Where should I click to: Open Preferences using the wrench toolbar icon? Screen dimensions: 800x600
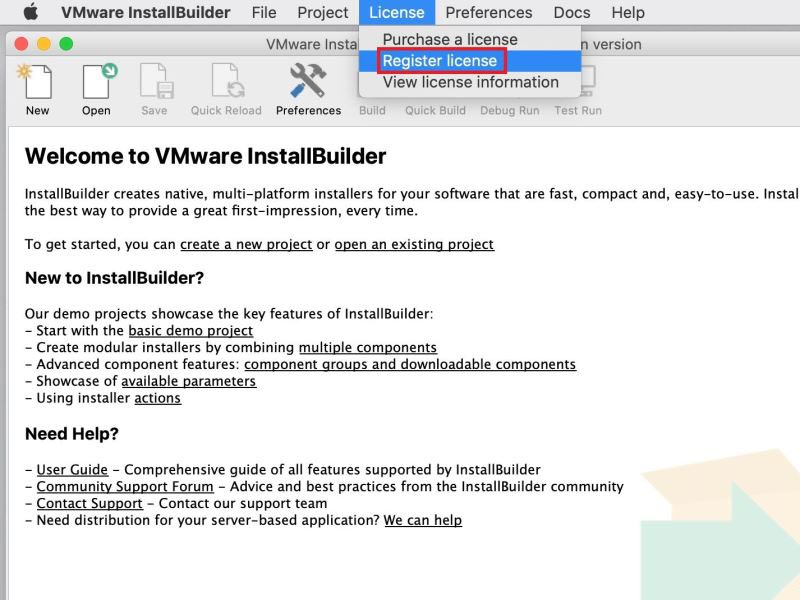309,84
